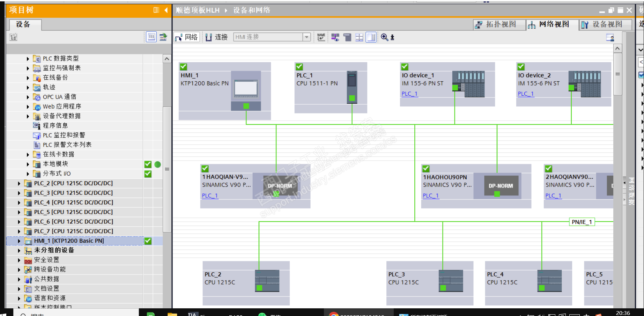This screenshot has height=316, width=644.
Task: Select 语言和资源 in project tree
Action: 50,299
